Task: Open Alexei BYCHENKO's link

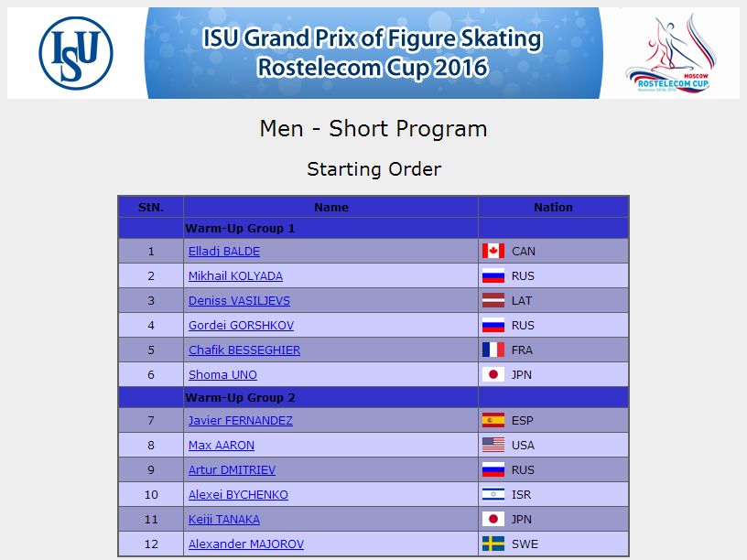Action: pos(238,495)
